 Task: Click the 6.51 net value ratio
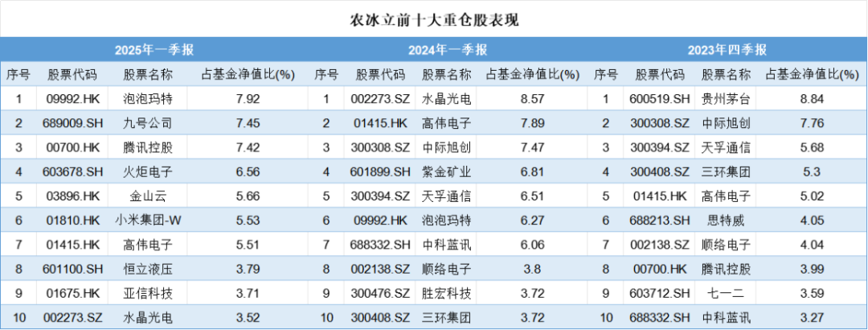point(533,196)
